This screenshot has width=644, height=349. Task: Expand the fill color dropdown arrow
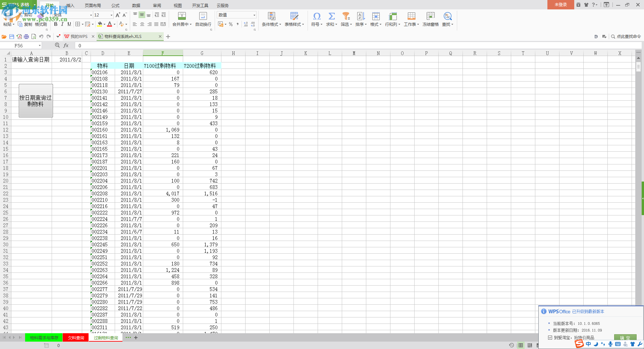[x=104, y=24]
